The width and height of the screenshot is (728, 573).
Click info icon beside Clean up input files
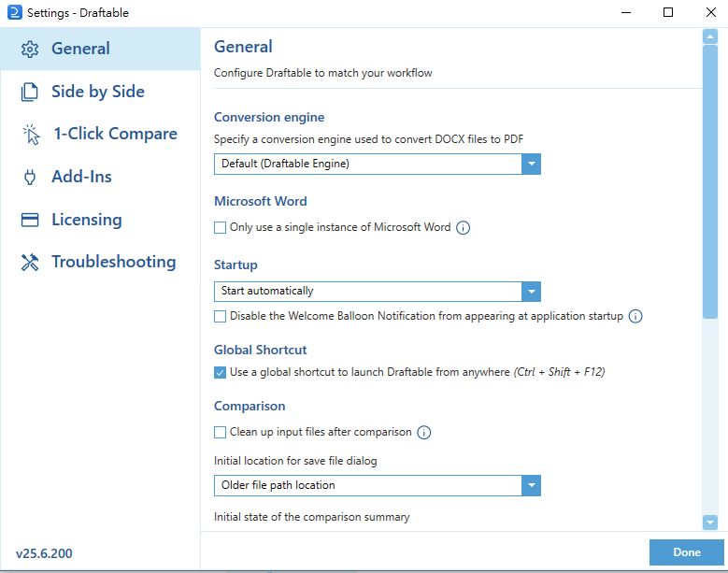coord(424,432)
